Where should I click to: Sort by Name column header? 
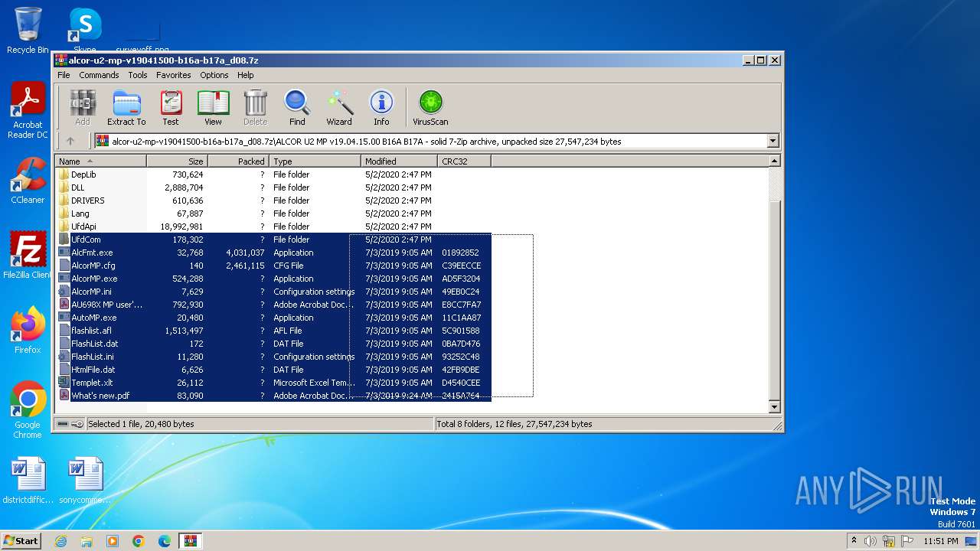101,161
